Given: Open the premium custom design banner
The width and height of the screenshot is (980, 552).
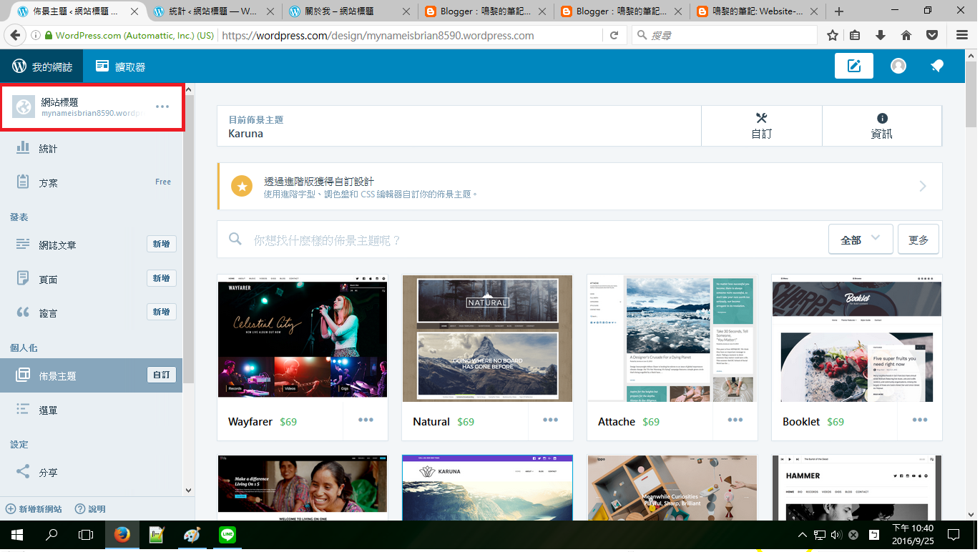Looking at the screenshot, I should 579,187.
